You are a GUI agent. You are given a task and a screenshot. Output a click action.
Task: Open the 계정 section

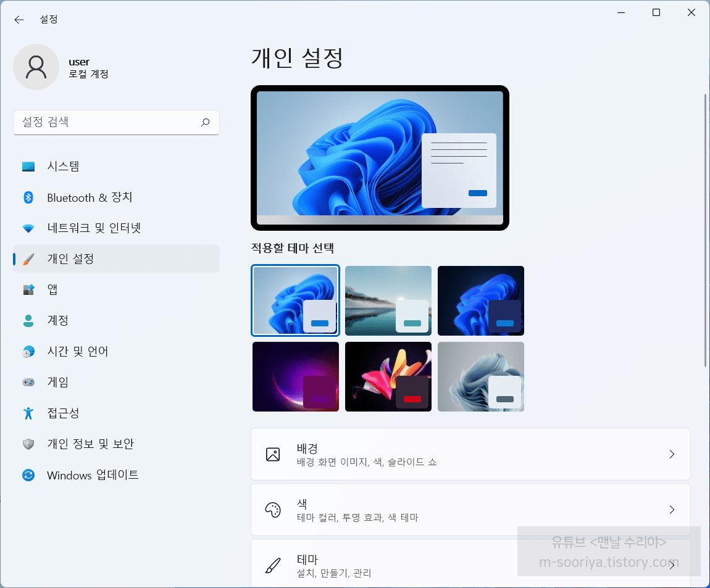[x=116, y=320]
